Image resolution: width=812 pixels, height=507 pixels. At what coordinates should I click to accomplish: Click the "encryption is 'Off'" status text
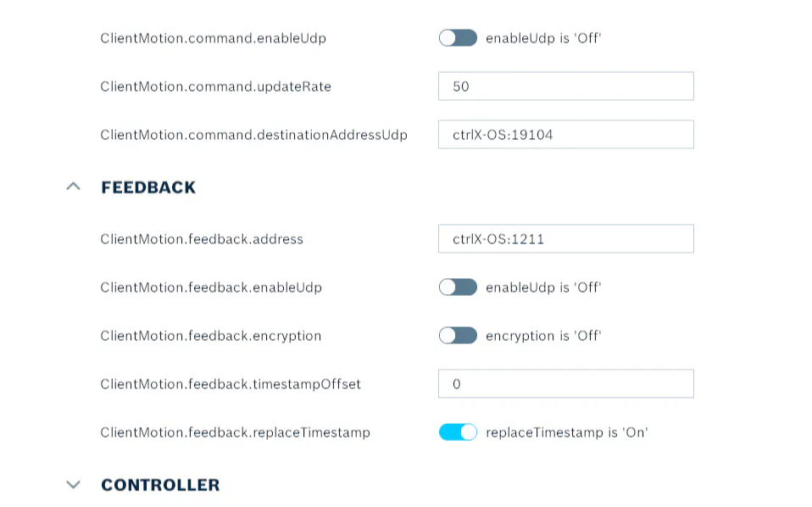pyautogui.click(x=543, y=336)
